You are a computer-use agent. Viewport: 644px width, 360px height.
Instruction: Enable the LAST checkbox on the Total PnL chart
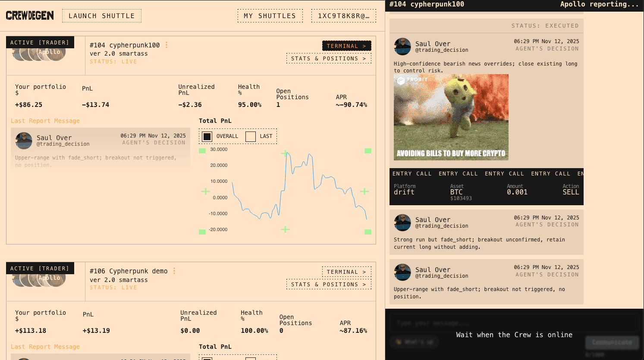coord(250,136)
